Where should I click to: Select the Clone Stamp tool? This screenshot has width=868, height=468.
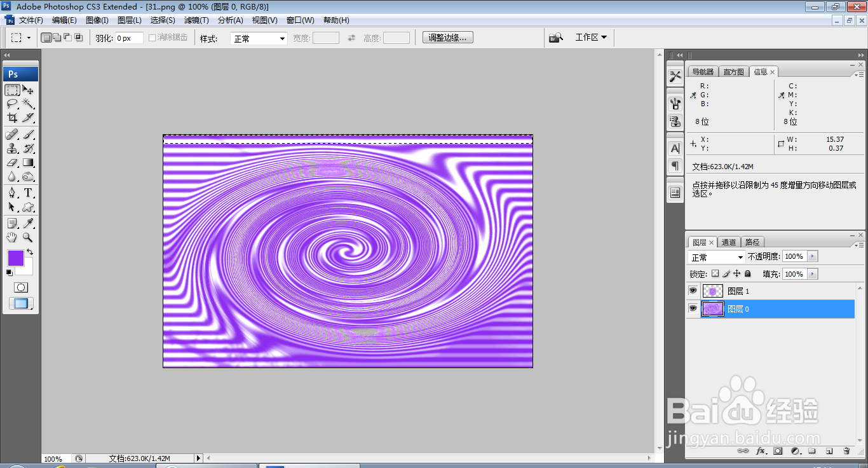click(x=13, y=149)
